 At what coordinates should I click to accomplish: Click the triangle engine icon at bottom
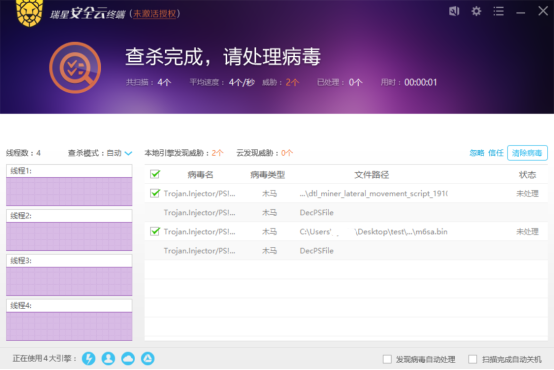148,358
